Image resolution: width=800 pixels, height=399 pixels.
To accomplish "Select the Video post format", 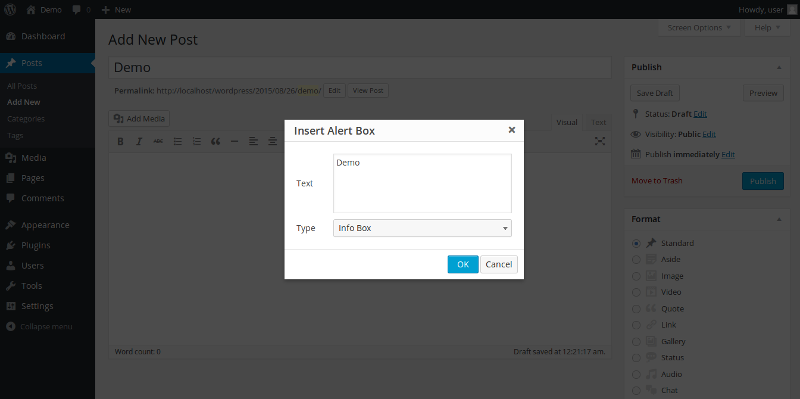I will coord(636,292).
